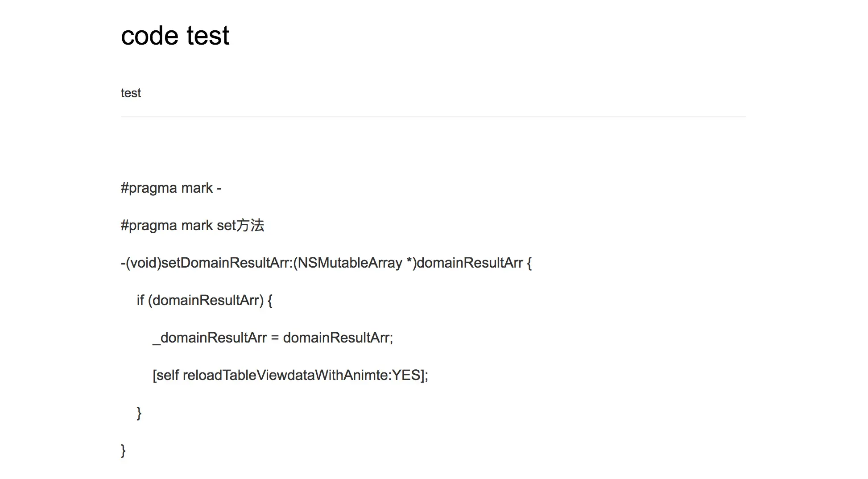This screenshot has height=479, width=868.
Task: Click the "#pragma mark -" line
Action: click(x=171, y=188)
